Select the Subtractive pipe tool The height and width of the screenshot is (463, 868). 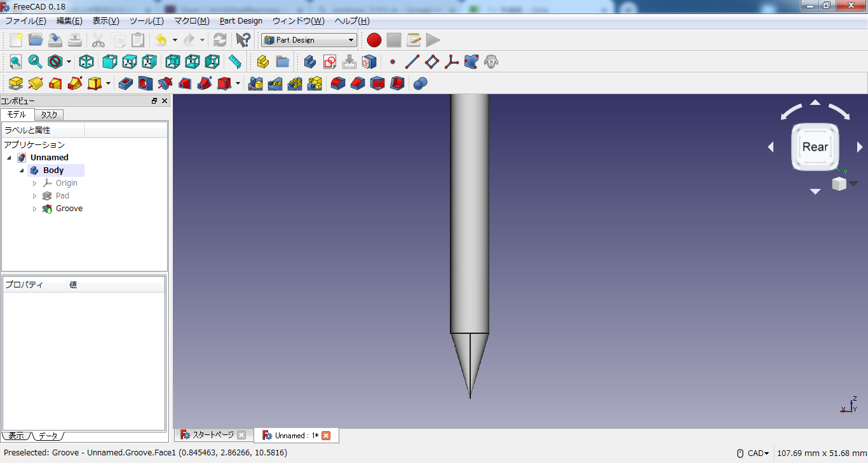[205, 83]
